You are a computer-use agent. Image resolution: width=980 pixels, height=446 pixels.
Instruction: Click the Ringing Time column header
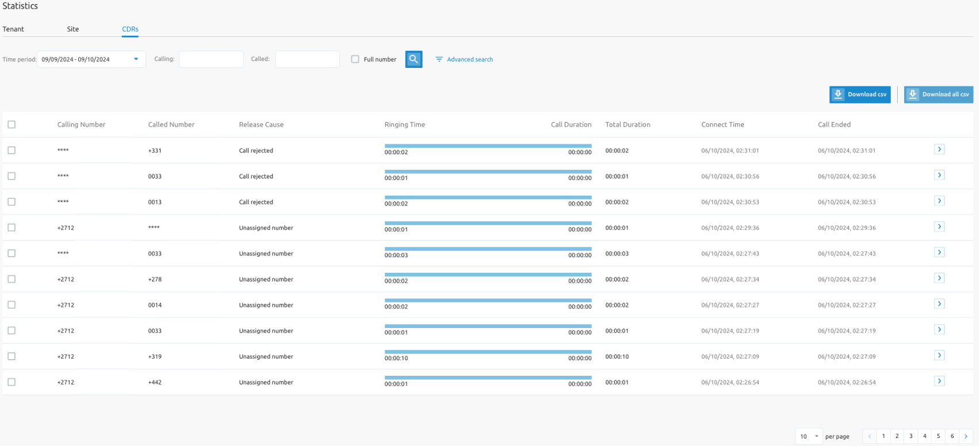click(405, 124)
